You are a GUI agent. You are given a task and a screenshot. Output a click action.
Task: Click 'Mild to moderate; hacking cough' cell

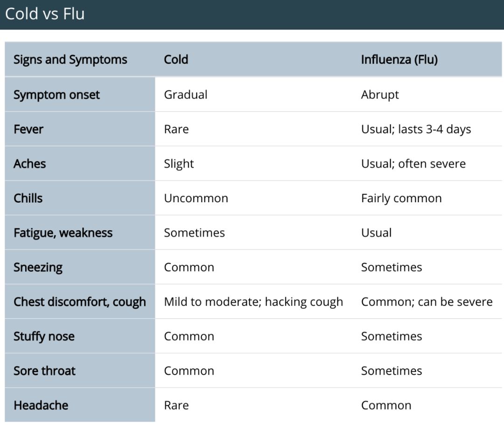[253, 302]
